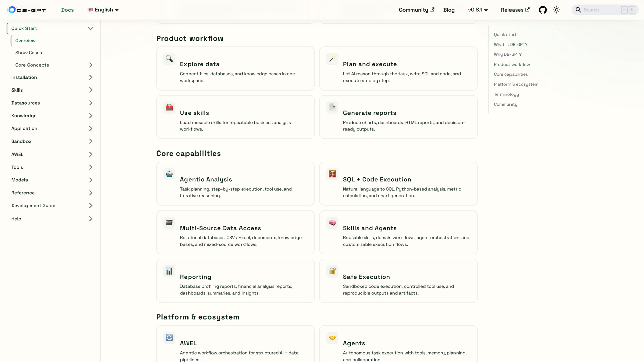Image resolution: width=644 pixels, height=362 pixels.
Task: Select Show Cases in the sidebar
Action: (29, 53)
